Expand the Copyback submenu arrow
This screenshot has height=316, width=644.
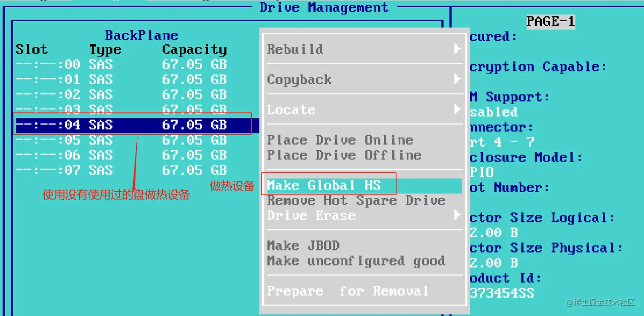pyautogui.click(x=457, y=79)
